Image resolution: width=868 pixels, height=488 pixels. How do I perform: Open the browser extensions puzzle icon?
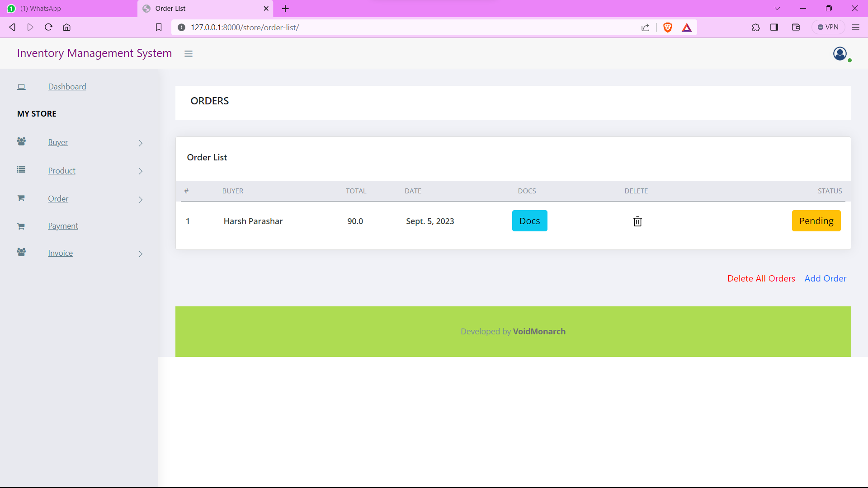(x=756, y=28)
